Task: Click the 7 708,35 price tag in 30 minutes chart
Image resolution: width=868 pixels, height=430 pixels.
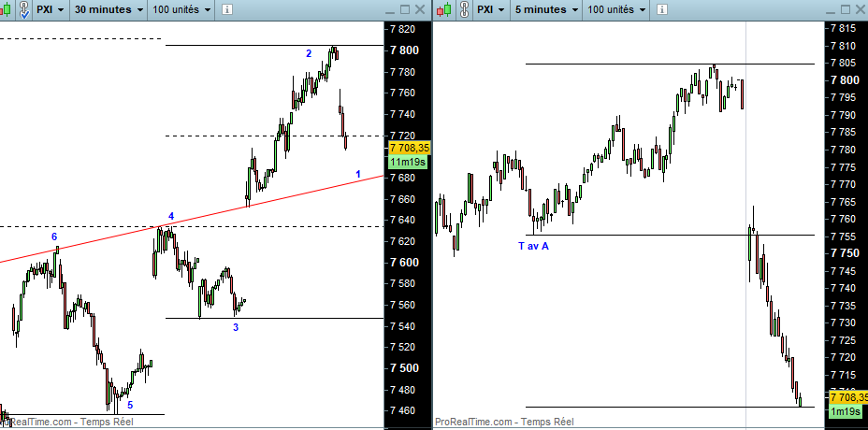Action: click(410, 148)
